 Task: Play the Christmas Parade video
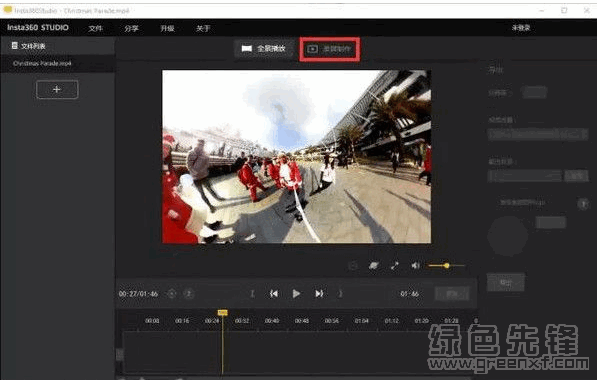[296, 294]
